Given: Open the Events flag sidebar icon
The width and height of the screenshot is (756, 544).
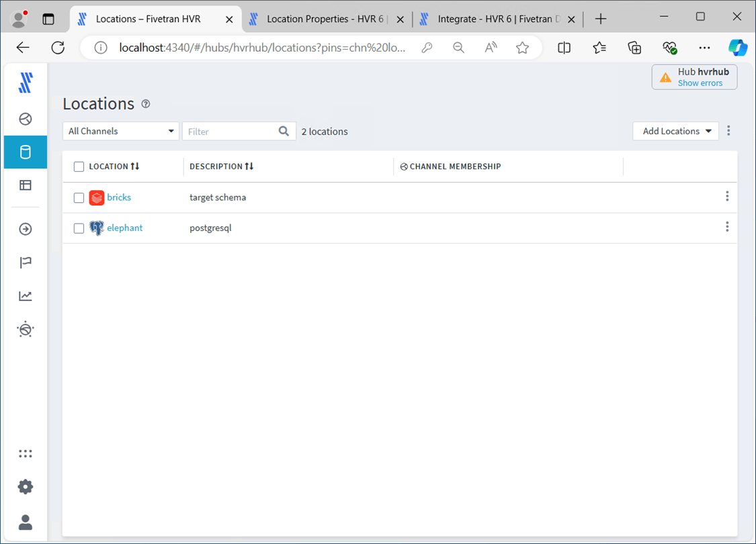Looking at the screenshot, I should pos(26,263).
